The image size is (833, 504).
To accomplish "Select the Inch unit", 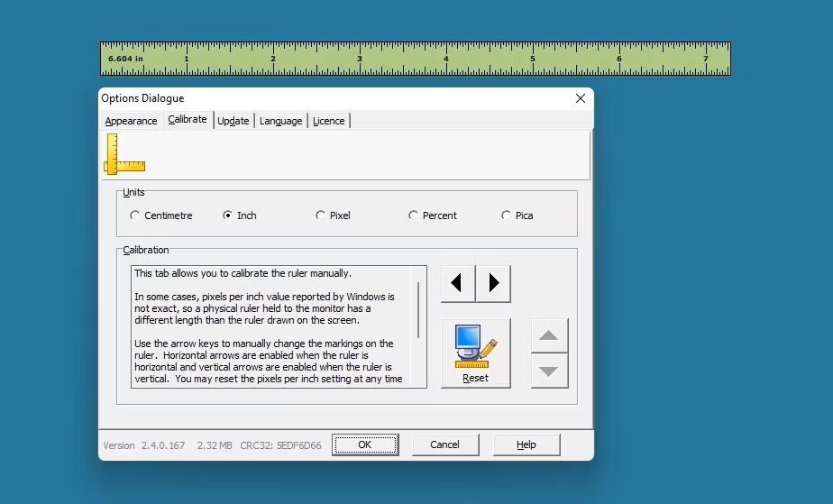I will [x=240, y=215].
